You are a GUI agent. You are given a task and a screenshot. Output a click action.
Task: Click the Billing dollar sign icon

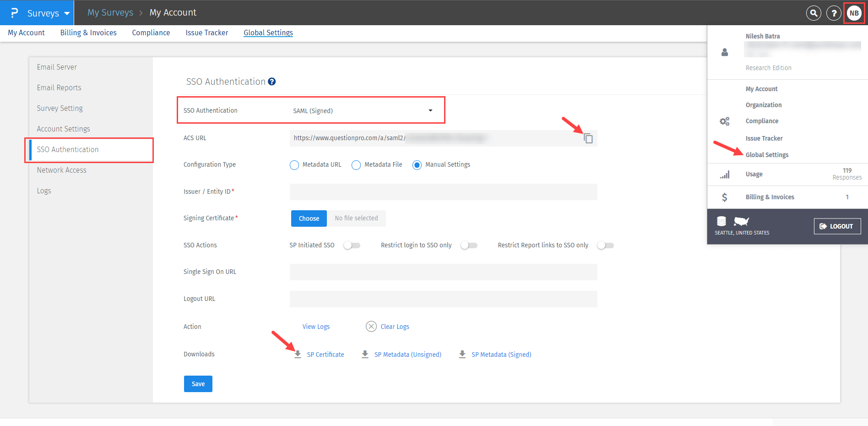point(725,197)
